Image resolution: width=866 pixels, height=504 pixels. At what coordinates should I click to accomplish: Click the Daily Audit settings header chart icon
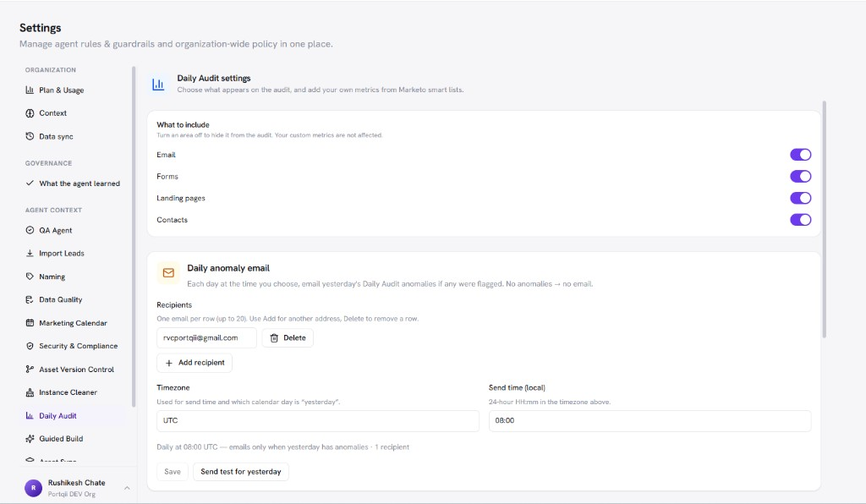158,84
